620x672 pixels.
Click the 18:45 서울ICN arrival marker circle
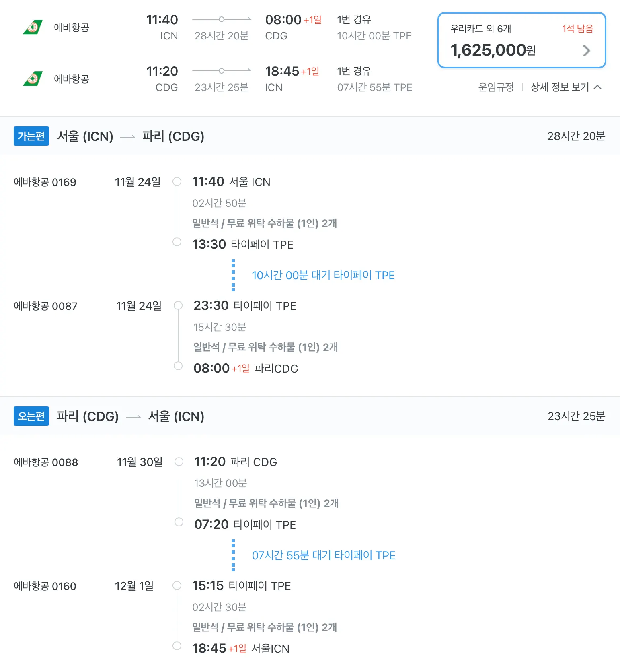tap(177, 646)
